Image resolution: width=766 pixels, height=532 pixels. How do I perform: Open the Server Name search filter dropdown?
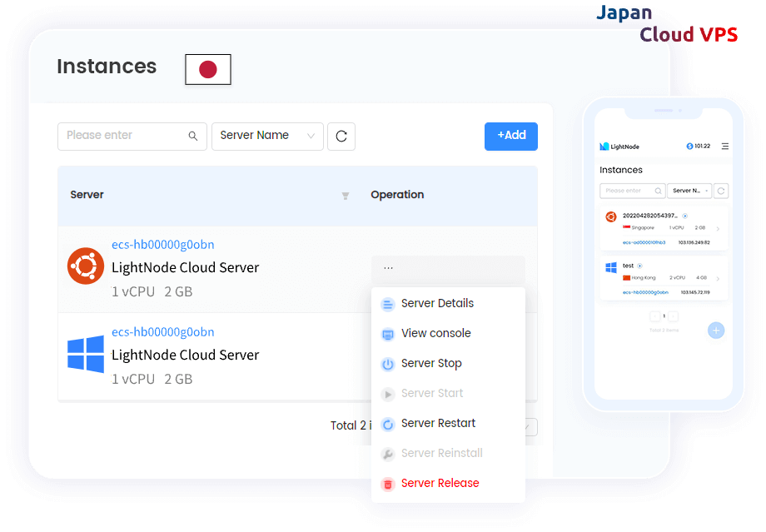[x=267, y=136]
